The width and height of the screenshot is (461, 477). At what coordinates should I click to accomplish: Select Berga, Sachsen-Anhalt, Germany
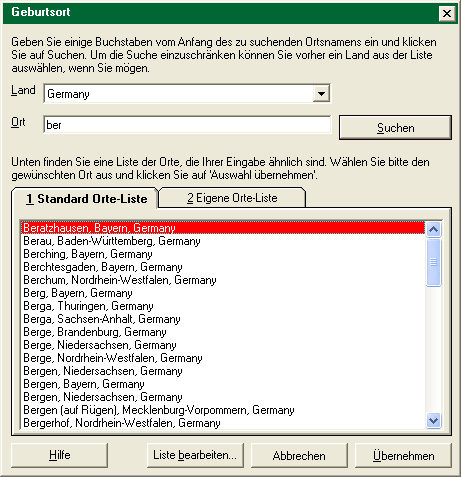point(223,319)
